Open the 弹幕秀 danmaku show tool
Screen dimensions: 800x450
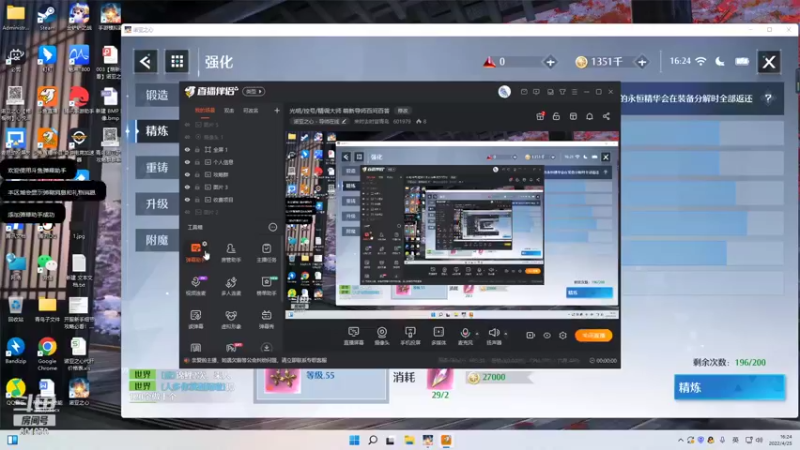(266, 319)
